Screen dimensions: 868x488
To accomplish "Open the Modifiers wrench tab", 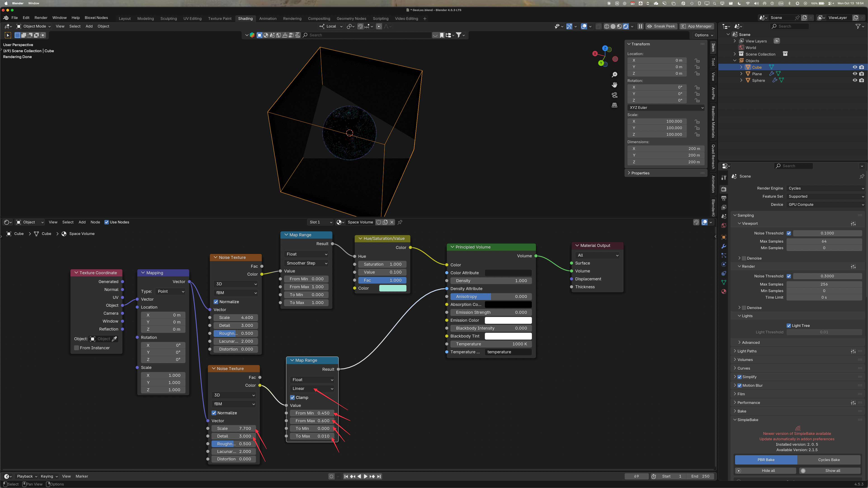I will 724,246.
